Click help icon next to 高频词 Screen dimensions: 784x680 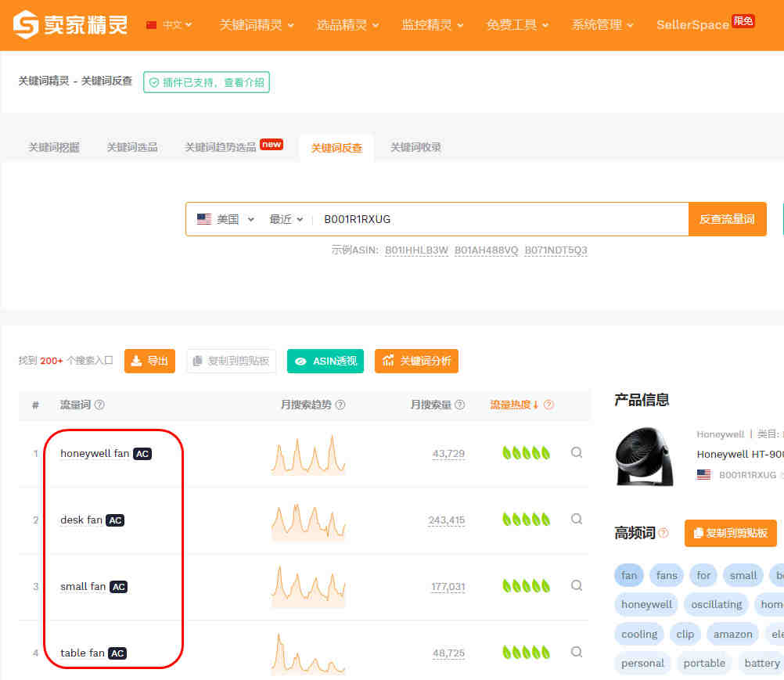coord(664,533)
